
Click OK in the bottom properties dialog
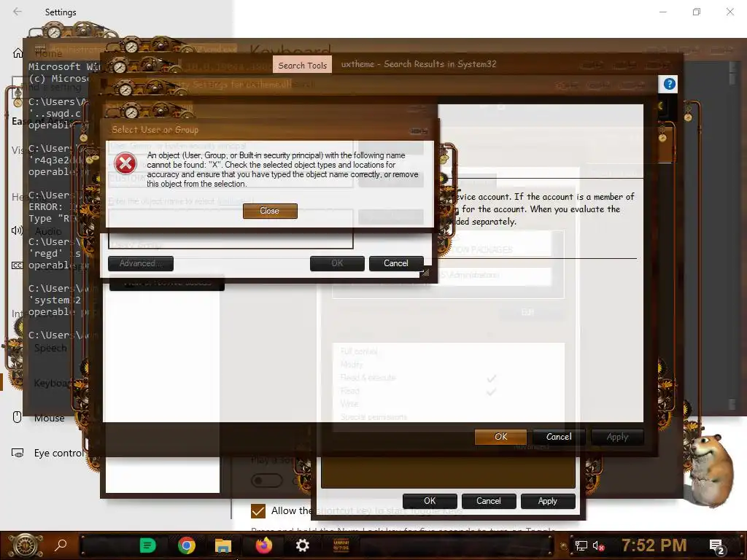point(430,501)
